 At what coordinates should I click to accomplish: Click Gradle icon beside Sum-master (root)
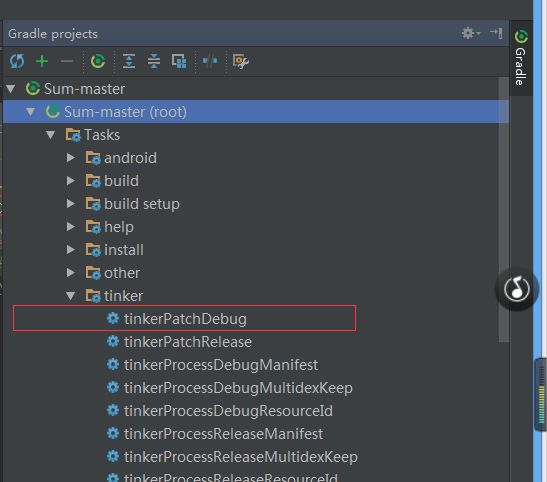point(53,112)
